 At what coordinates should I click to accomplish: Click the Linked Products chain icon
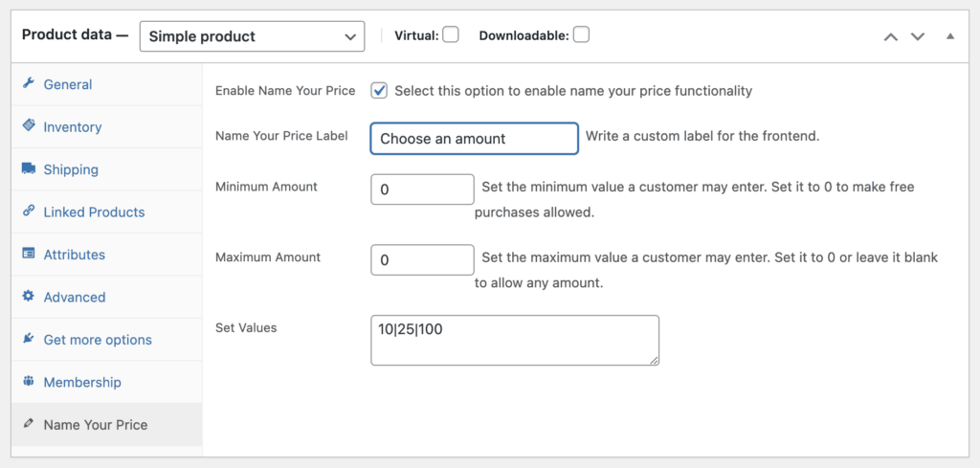(x=28, y=212)
